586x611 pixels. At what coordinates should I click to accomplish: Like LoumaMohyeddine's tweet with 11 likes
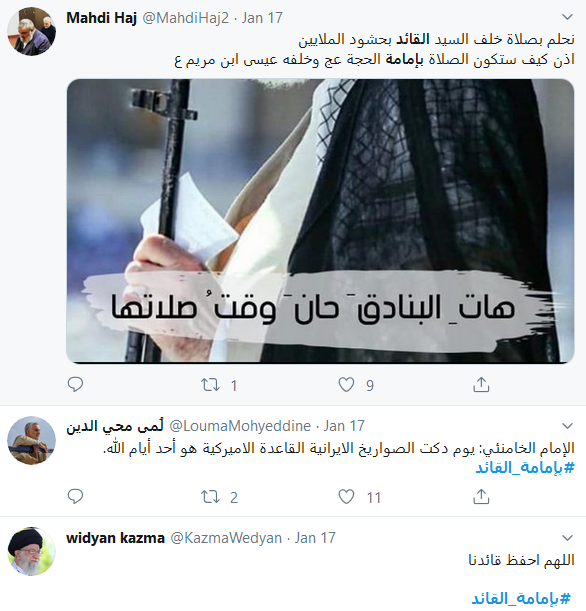(x=346, y=497)
